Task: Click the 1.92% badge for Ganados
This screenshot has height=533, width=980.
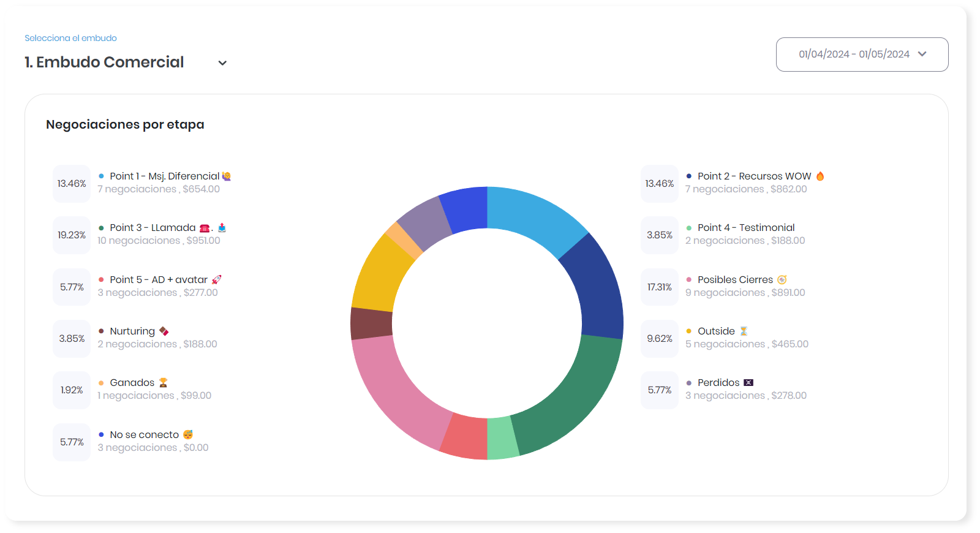Action: coord(72,390)
